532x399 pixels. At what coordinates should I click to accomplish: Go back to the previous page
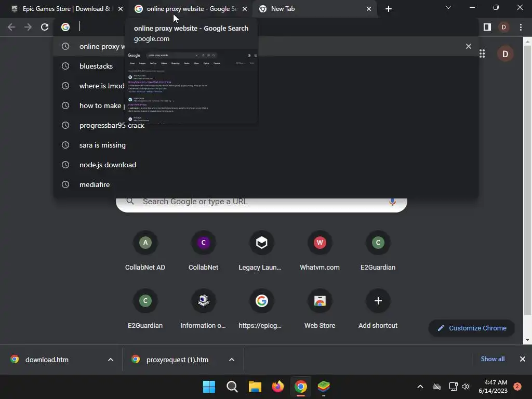[x=11, y=27]
